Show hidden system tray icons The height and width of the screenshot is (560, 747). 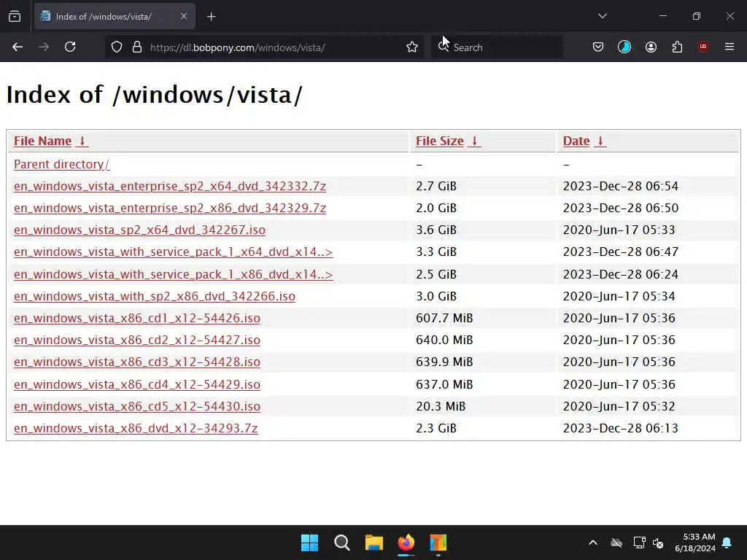pyautogui.click(x=593, y=542)
